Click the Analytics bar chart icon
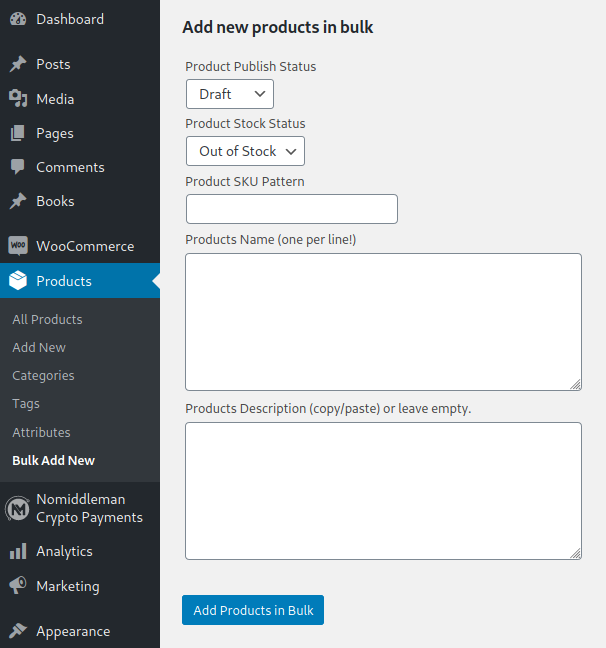606x648 pixels. tap(18, 551)
